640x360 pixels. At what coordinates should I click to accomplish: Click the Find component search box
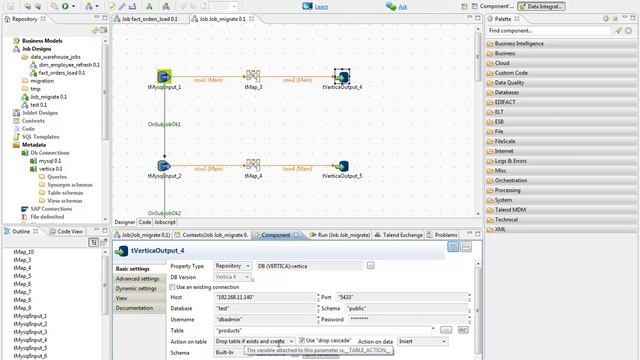pyautogui.click(x=548, y=31)
